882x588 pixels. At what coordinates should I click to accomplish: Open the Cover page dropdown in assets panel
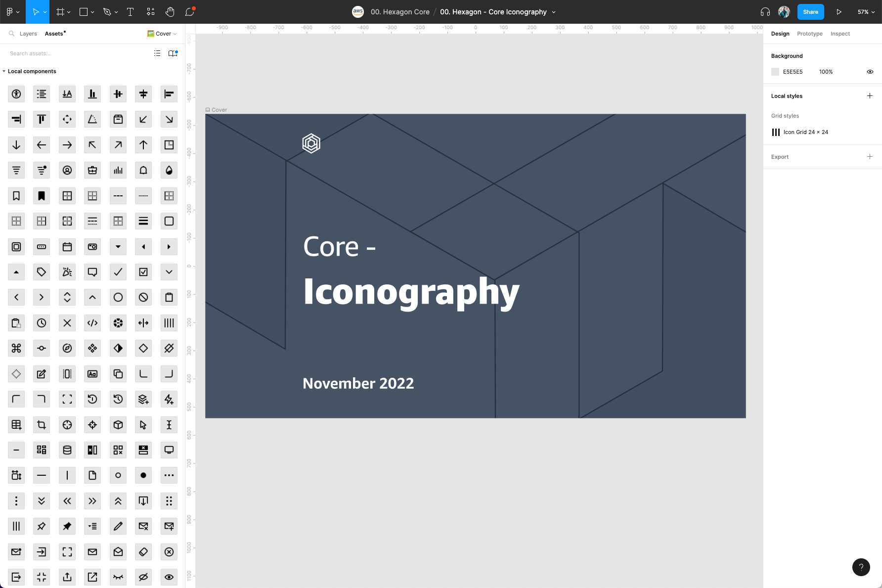point(162,33)
